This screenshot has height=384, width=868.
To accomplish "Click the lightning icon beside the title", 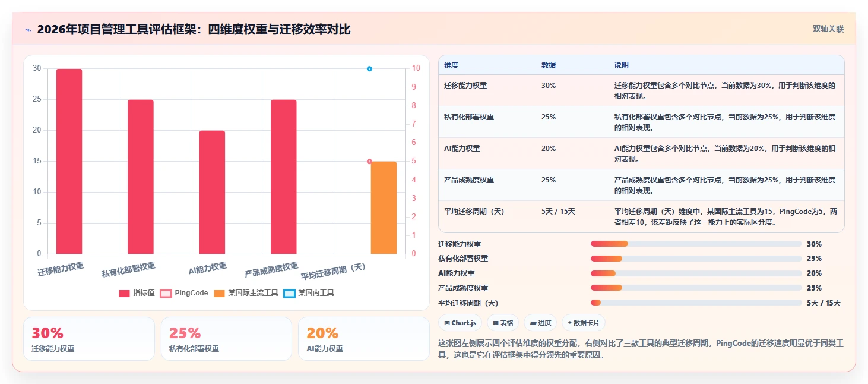I will [28, 29].
